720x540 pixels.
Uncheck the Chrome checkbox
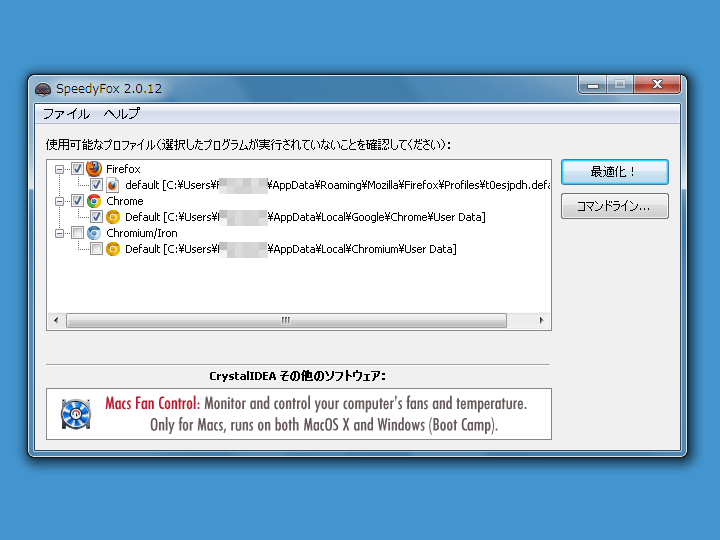[x=77, y=201]
